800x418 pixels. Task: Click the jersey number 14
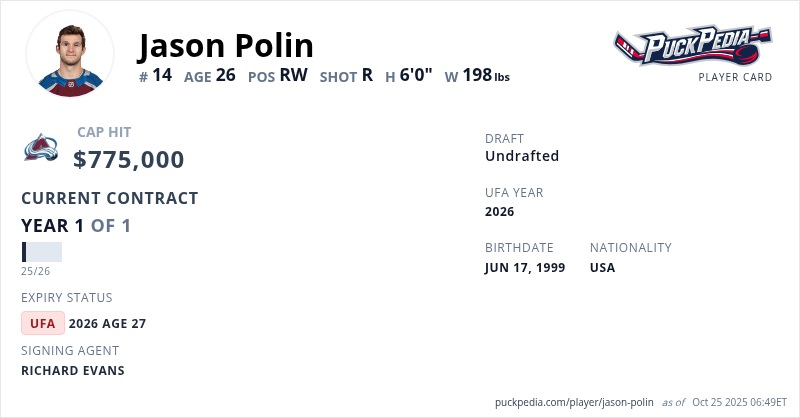click(x=163, y=75)
